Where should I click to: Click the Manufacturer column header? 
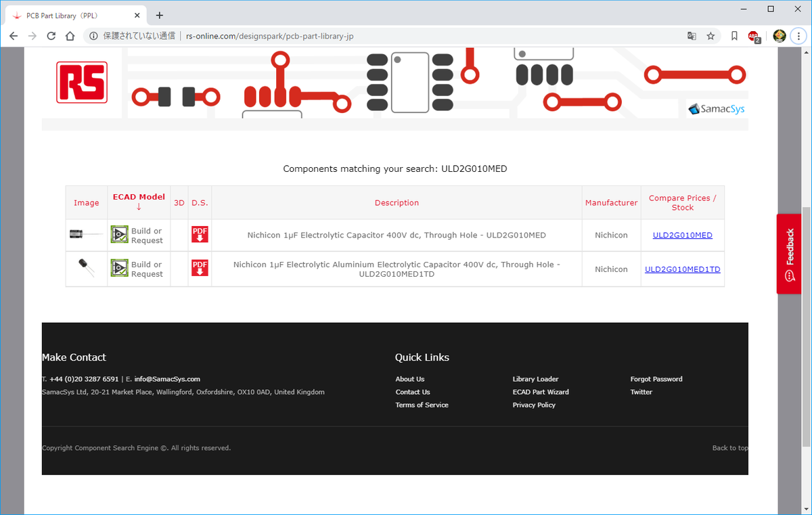point(611,203)
